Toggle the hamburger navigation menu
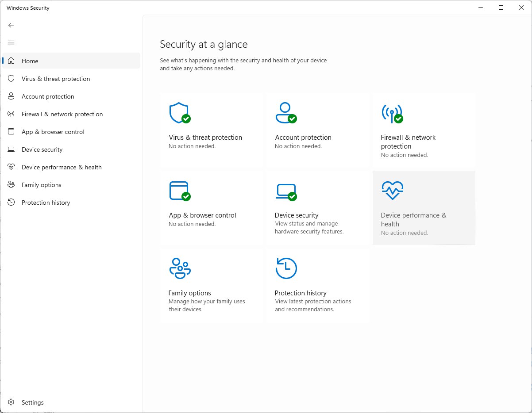Viewport: 532px width, 413px height. (11, 43)
